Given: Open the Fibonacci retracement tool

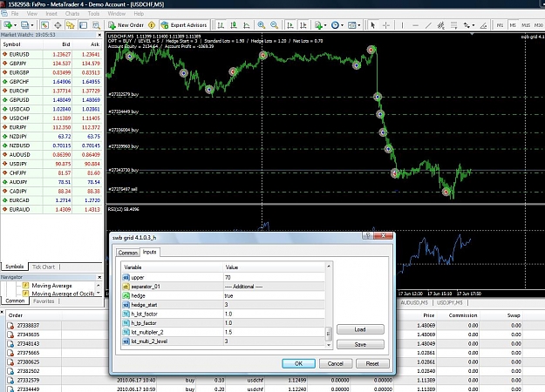Looking at the screenshot, I should pos(453,25).
